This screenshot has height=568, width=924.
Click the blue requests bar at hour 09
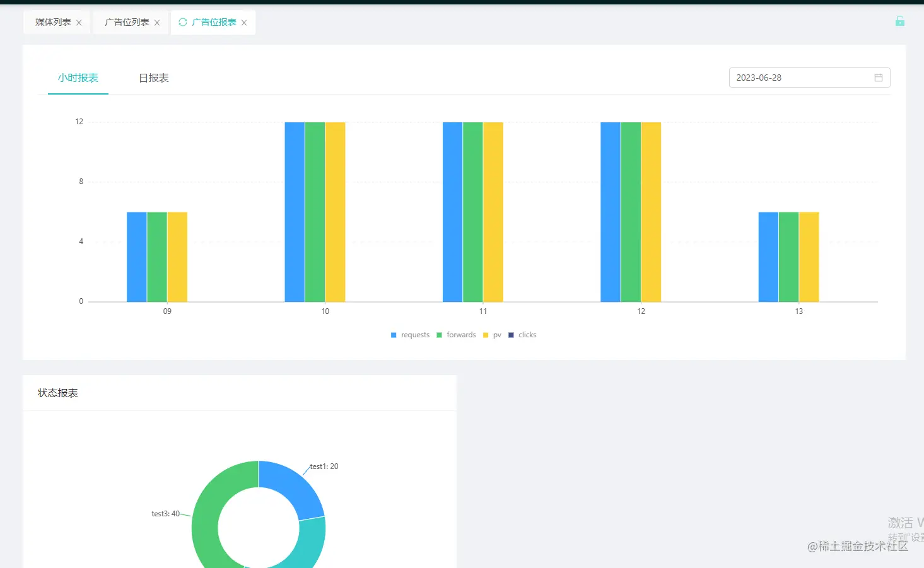[137, 257]
